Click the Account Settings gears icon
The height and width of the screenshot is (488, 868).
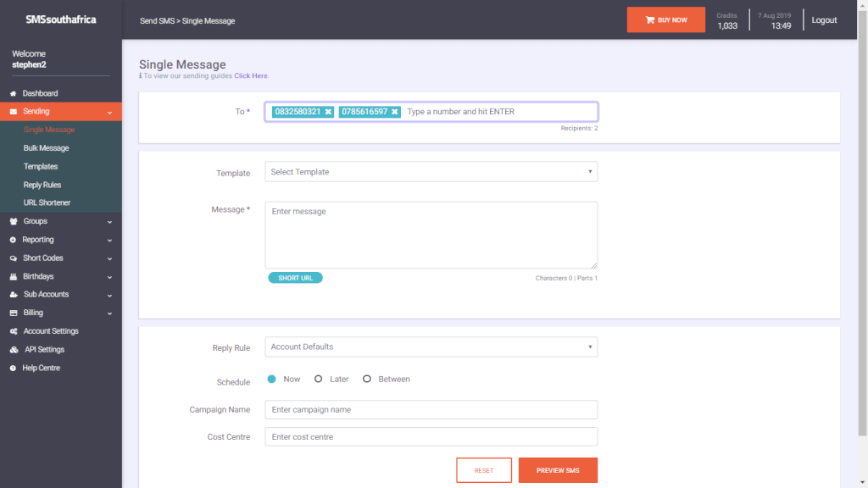pyautogui.click(x=13, y=331)
